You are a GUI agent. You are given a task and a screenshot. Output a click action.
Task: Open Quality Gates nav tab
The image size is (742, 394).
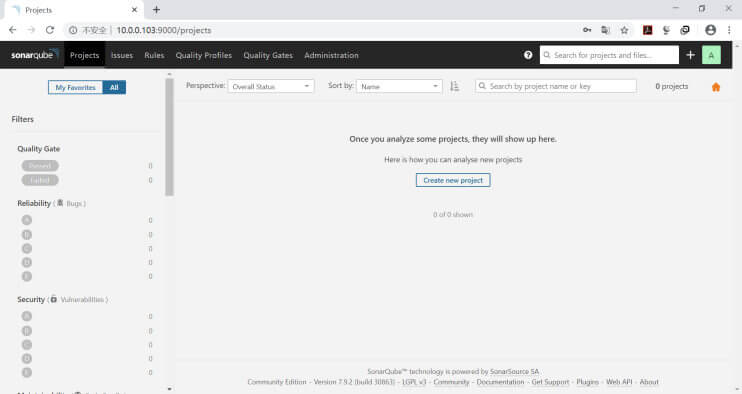pos(268,55)
